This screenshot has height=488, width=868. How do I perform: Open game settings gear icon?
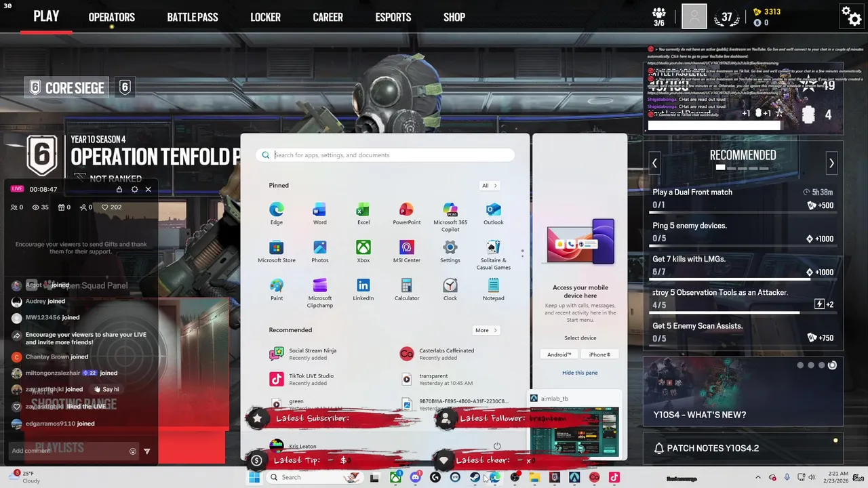click(851, 16)
